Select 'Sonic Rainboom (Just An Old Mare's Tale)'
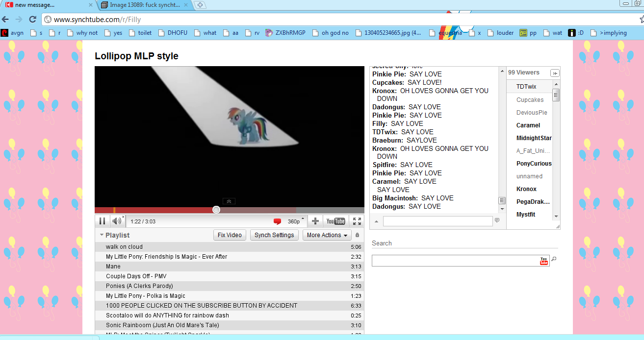 (x=229, y=325)
